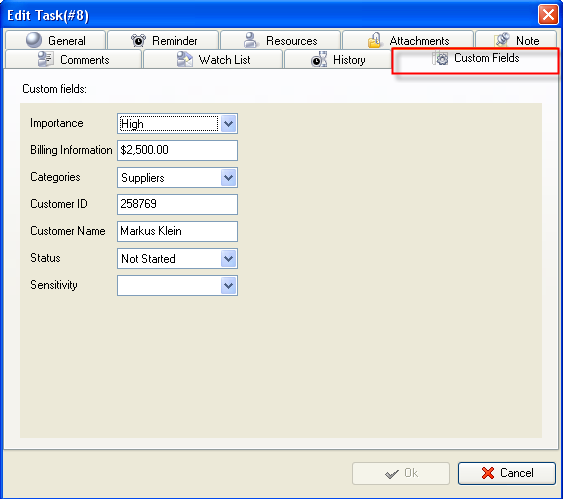Image resolution: width=563 pixels, height=499 pixels.
Task: Click the Reminder alarm clock icon
Action: [138, 40]
